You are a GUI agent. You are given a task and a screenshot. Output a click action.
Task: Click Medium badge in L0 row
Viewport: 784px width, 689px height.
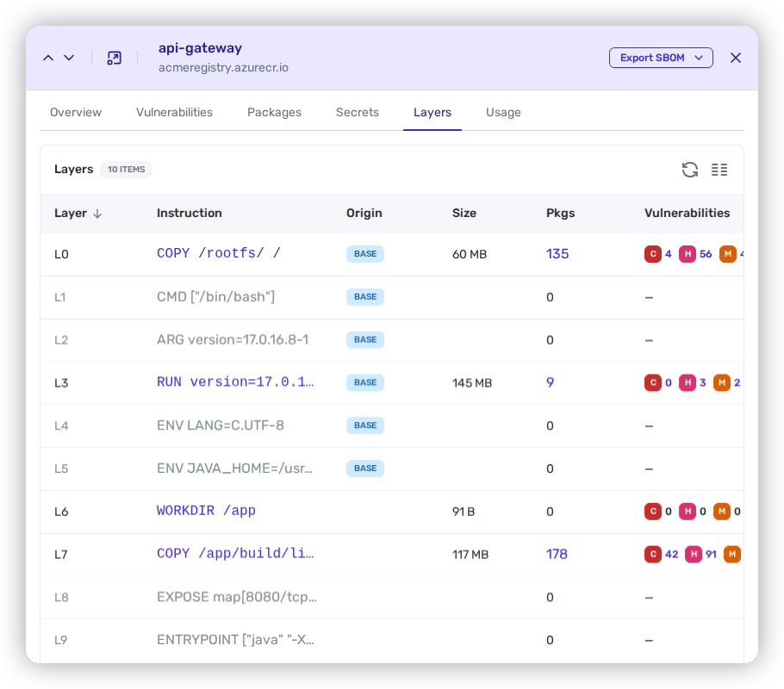coord(727,254)
